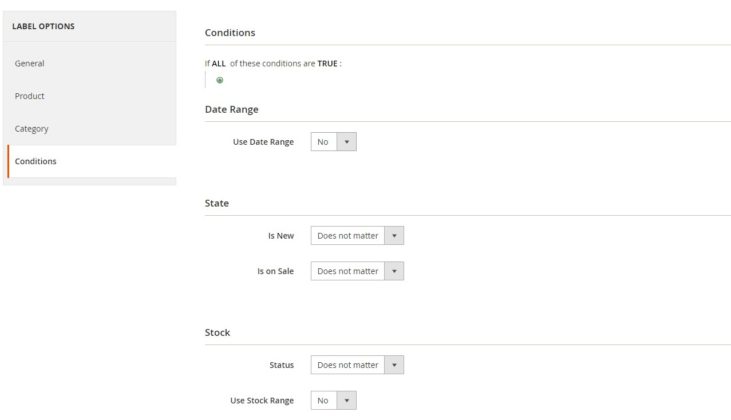Screen dimensions: 731x420
Task: Click the Is on Sale field label
Action: tap(275, 271)
